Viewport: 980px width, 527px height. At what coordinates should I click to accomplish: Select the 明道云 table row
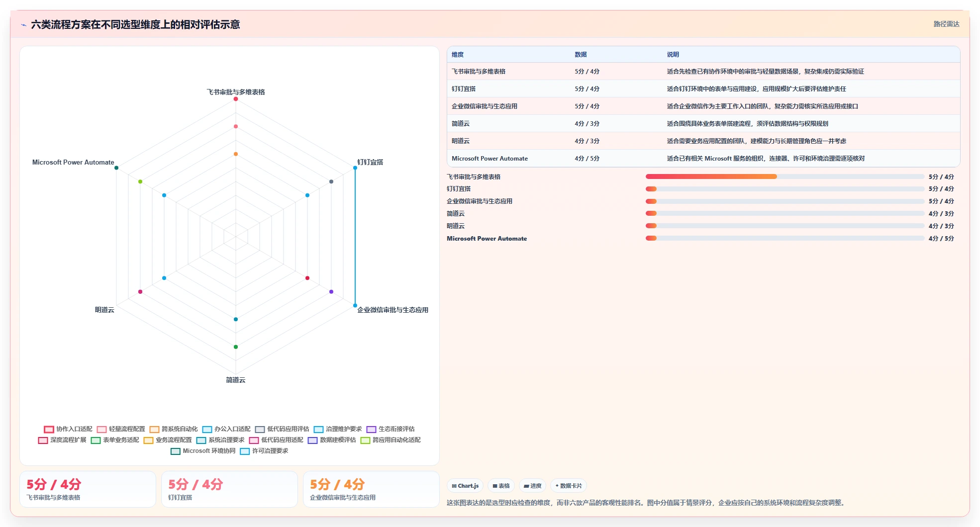(703, 141)
